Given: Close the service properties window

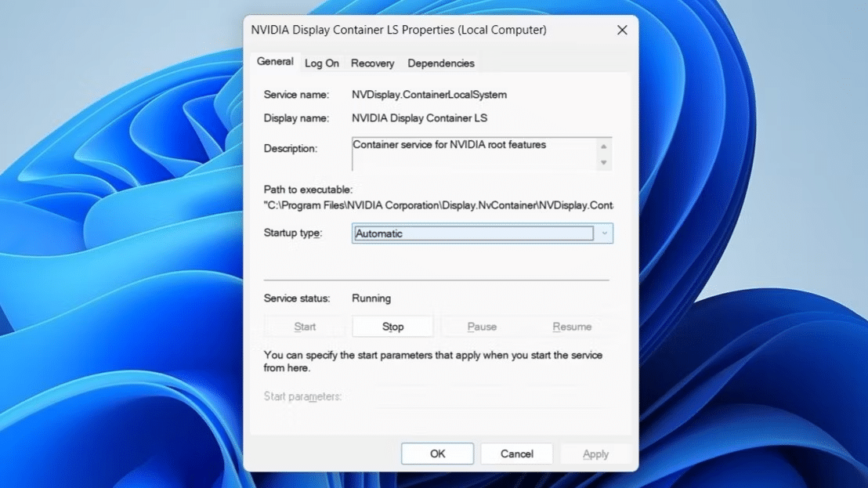Looking at the screenshot, I should [x=622, y=30].
